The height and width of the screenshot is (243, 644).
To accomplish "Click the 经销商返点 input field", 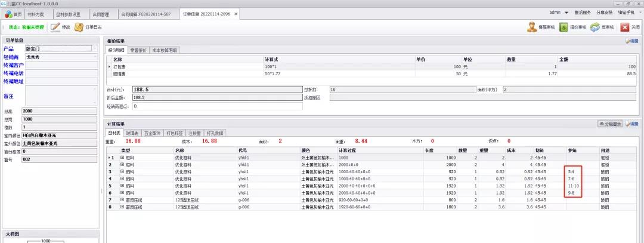I will (218, 106).
